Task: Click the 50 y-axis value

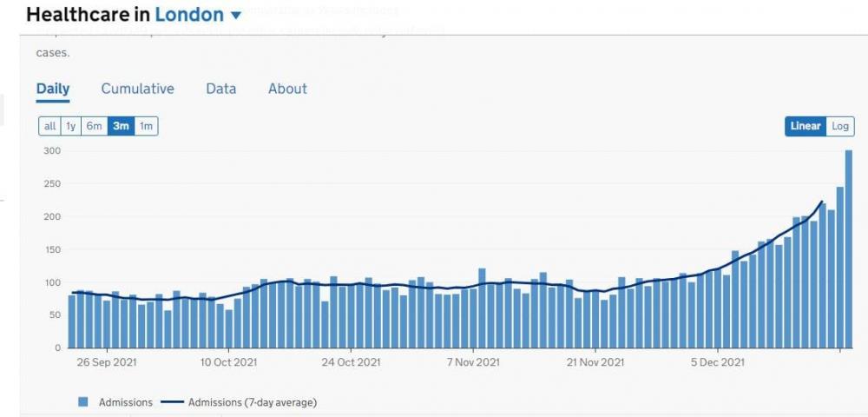Action: pyautogui.click(x=54, y=315)
